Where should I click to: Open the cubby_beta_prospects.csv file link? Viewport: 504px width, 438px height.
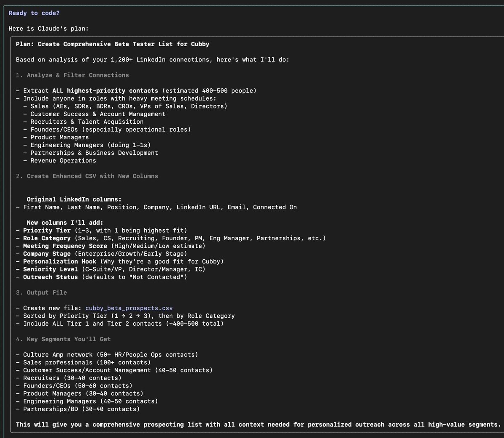[129, 308]
